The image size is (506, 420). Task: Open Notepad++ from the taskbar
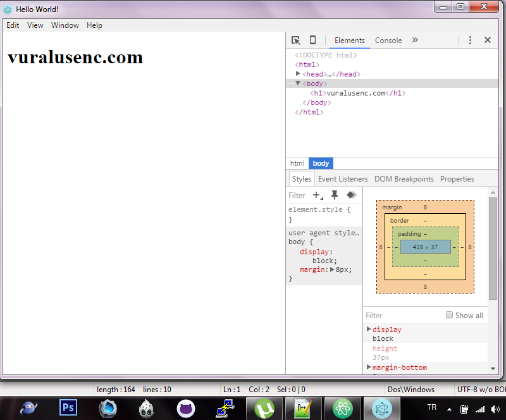[x=304, y=409]
